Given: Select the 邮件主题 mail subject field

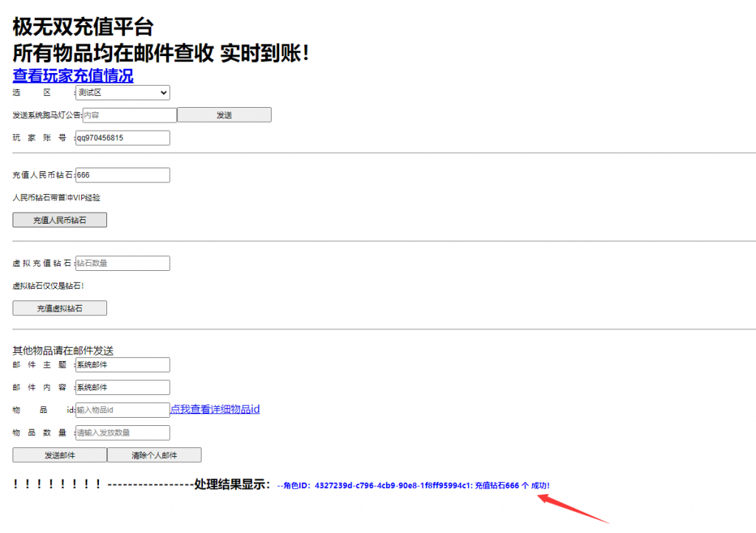Looking at the screenshot, I should [122, 365].
